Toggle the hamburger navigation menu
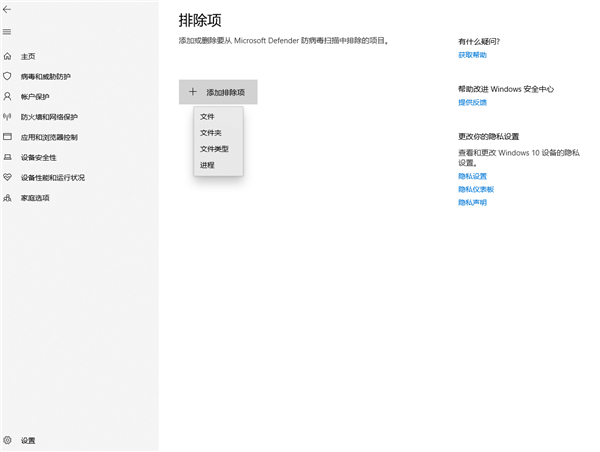The image size is (600, 452). pyautogui.click(x=8, y=32)
